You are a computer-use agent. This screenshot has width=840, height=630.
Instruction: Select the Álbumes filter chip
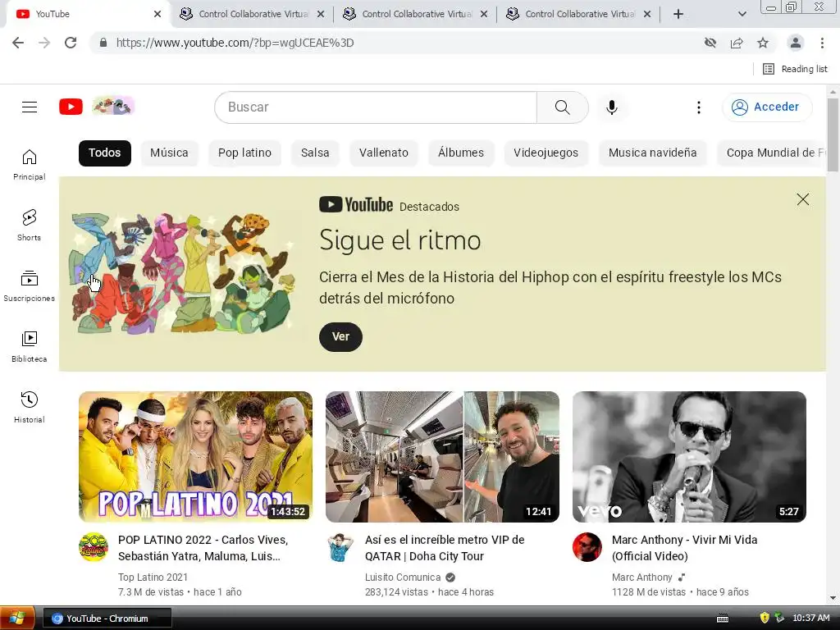click(x=461, y=153)
